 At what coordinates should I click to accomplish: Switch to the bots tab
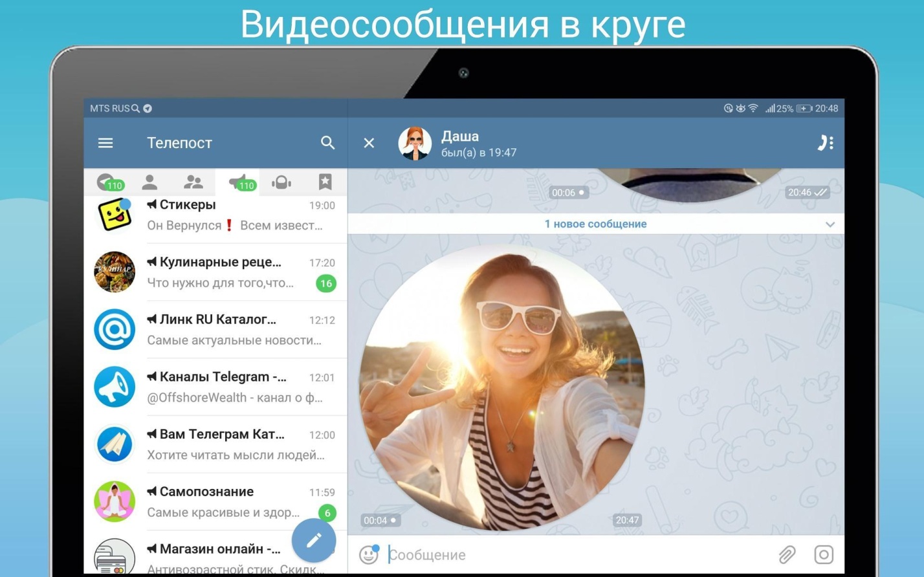pyautogui.click(x=281, y=182)
